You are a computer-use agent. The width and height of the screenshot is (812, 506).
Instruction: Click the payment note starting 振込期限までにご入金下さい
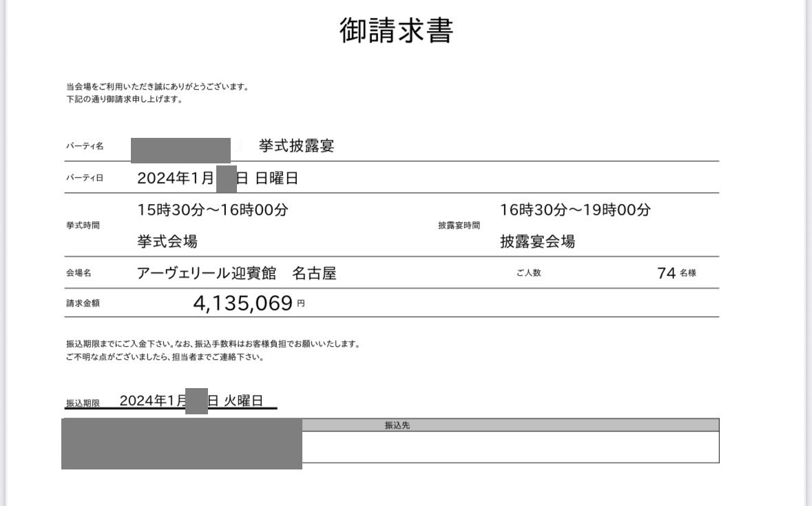pyautogui.click(x=213, y=344)
